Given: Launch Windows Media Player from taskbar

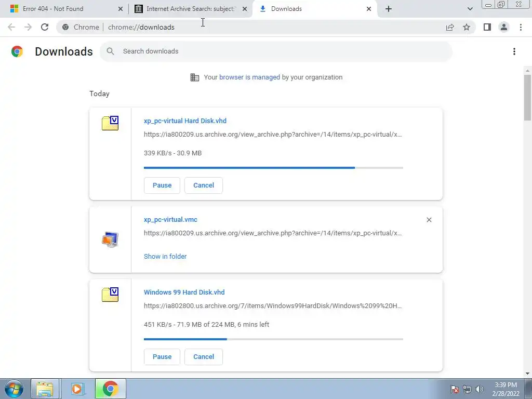Looking at the screenshot, I should tap(77, 389).
